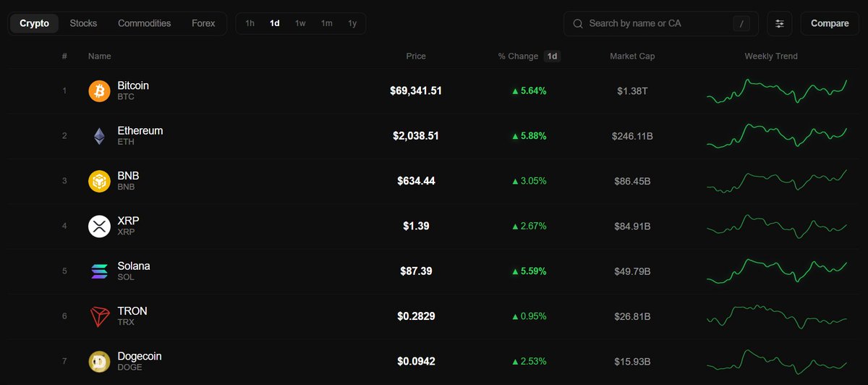
Task: Select the 1m timeframe
Action: pos(327,23)
